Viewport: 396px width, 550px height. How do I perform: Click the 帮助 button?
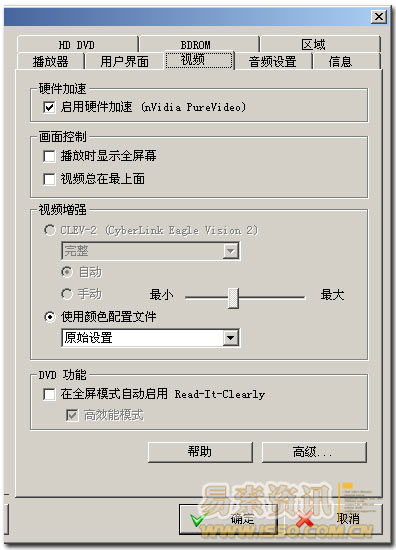point(200,452)
